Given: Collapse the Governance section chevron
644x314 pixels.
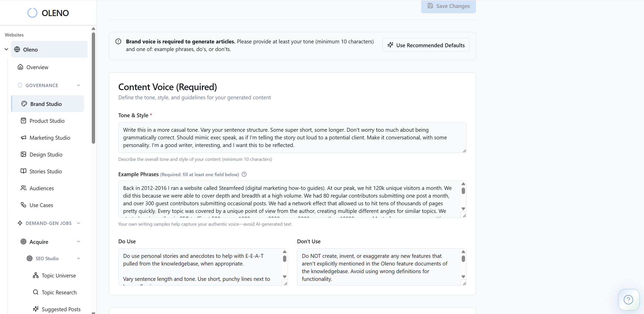Looking at the screenshot, I should tap(79, 85).
